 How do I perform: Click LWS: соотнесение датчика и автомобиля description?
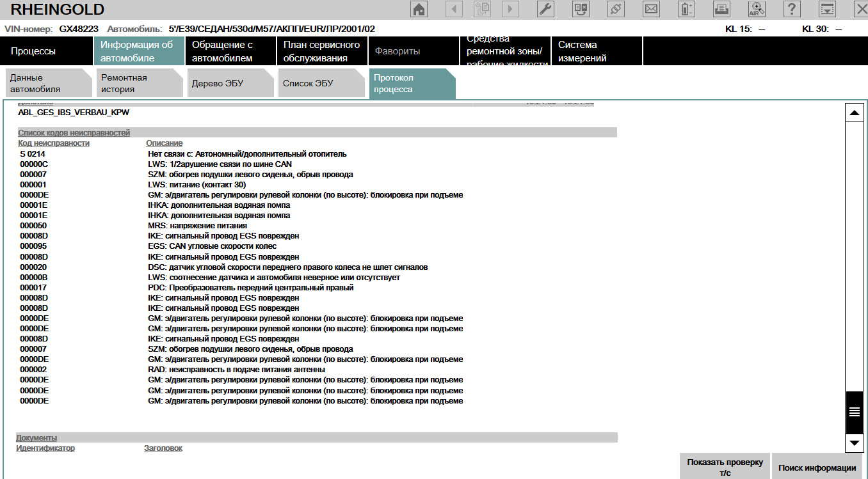pyautogui.click(x=274, y=277)
